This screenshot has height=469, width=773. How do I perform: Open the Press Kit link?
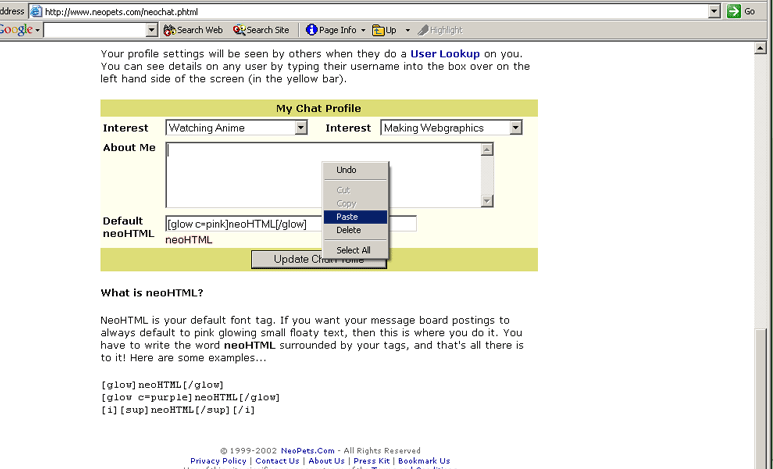pos(371,461)
